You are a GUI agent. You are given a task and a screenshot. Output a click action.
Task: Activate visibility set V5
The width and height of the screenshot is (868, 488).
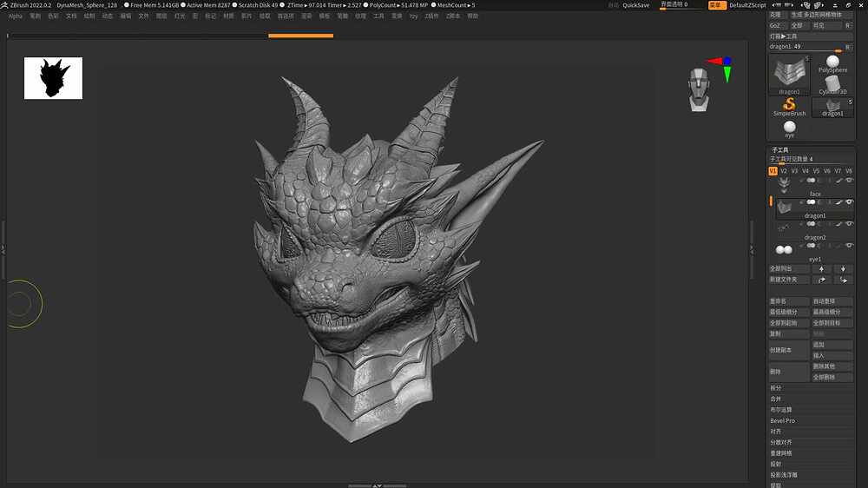(816, 171)
